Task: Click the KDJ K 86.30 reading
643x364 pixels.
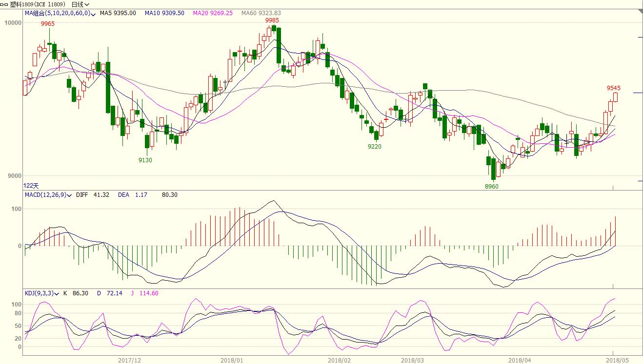Action: [77, 293]
